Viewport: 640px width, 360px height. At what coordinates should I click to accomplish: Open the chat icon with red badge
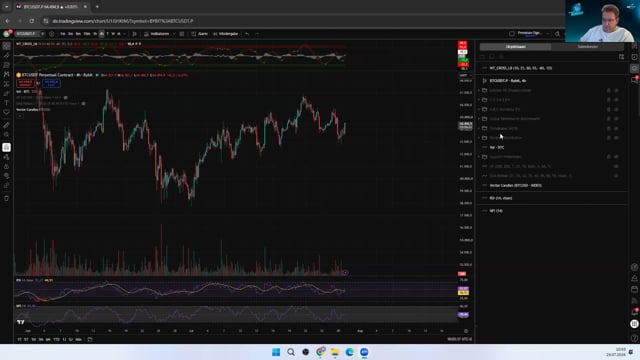tap(634, 80)
